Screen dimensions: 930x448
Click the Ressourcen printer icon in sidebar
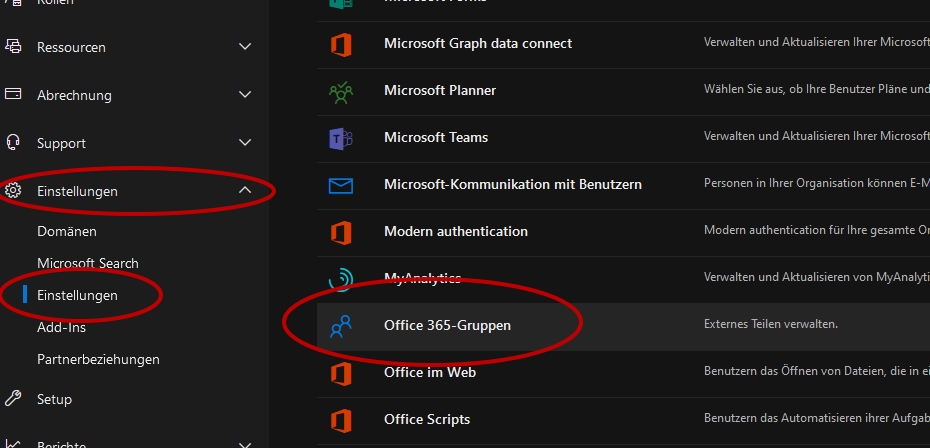(x=13, y=46)
